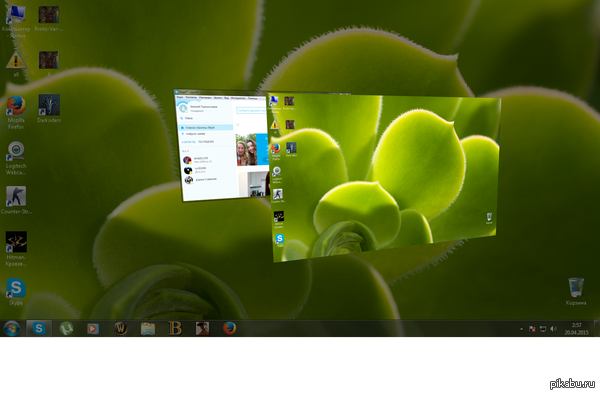Switch to Skype in the taskbar
600x395 pixels.
[39, 328]
